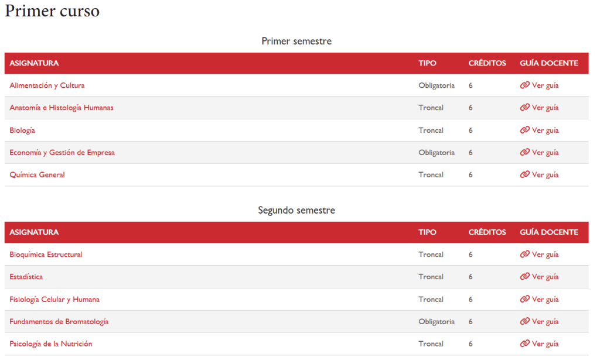This screenshot has height=364, width=600.
Task: Open the Bioquímica Estructural subject link
Action: point(46,254)
